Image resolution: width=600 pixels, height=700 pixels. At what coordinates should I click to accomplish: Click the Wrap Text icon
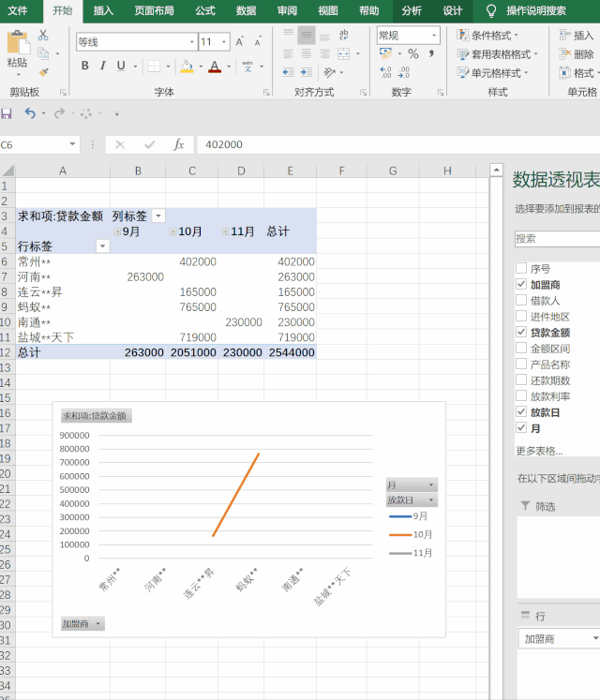[x=343, y=35]
